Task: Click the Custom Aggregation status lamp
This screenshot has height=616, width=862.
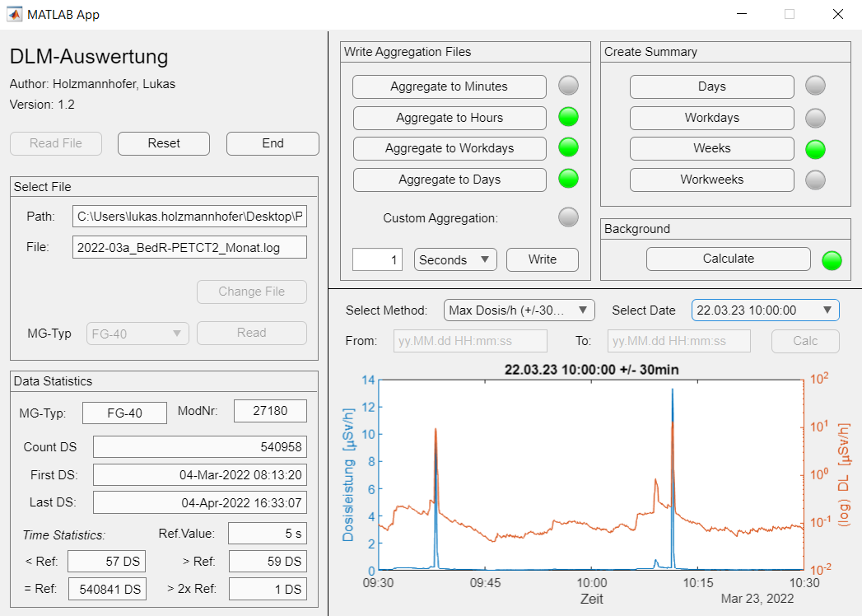Action: tap(568, 217)
